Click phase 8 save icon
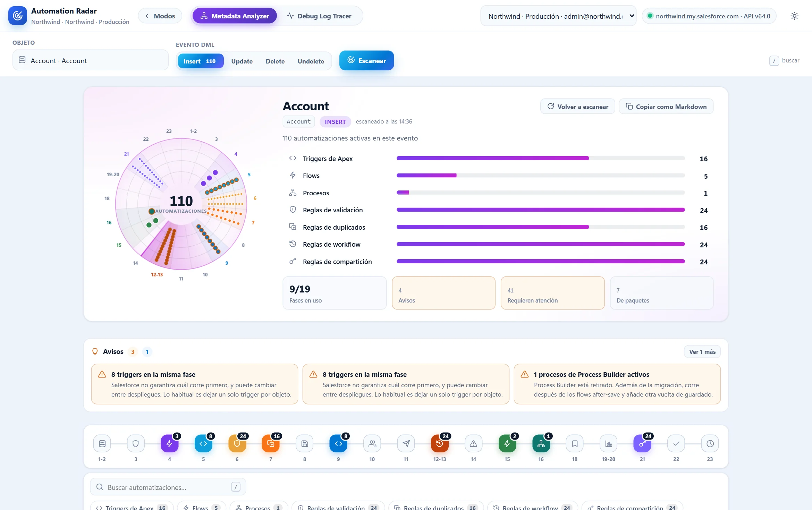This screenshot has width=812, height=510. [305, 443]
